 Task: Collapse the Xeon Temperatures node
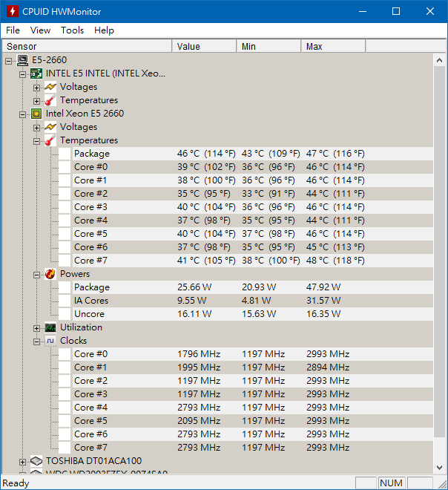click(36, 141)
